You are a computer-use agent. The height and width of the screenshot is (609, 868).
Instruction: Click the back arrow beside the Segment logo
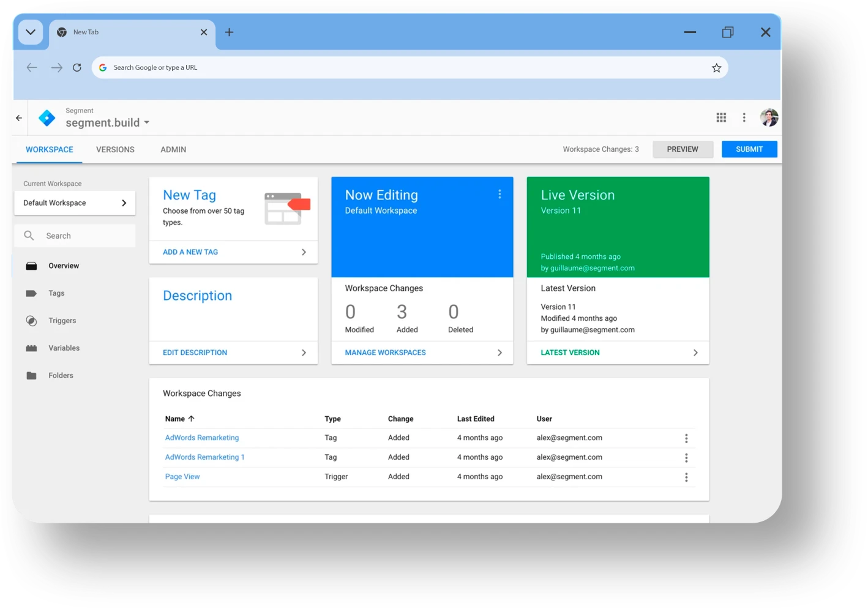pos(19,118)
